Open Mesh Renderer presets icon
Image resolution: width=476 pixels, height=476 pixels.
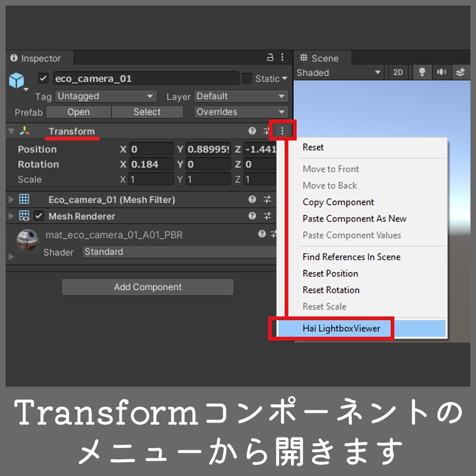tap(267, 216)
